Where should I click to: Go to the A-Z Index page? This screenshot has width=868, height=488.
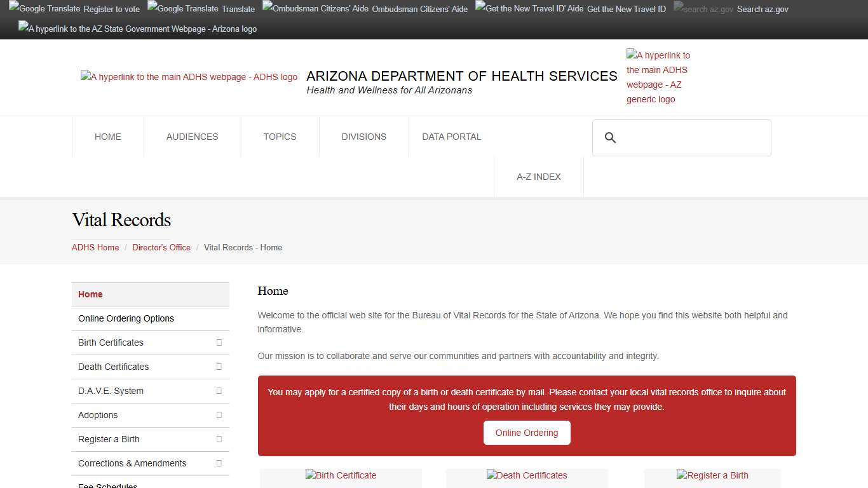(538, 177)
